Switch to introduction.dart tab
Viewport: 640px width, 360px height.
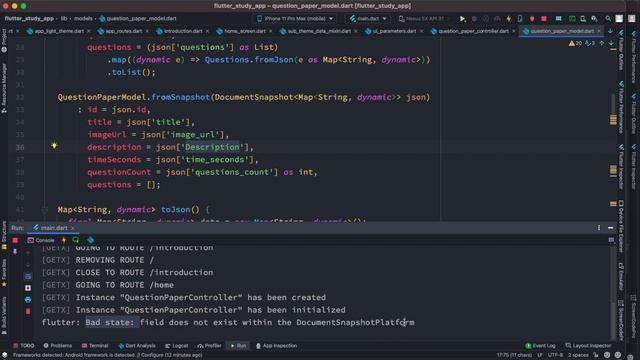click(182, 31)
